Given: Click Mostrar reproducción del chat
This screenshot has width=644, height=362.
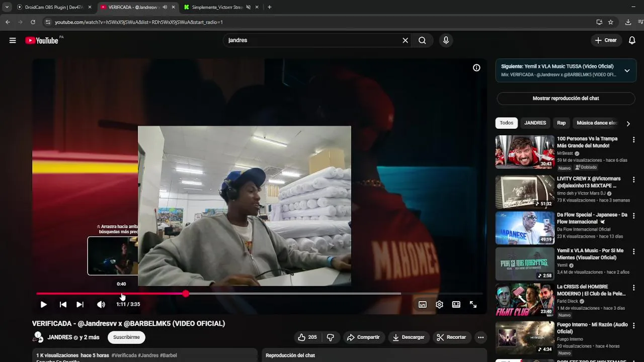Looking at the screenshot, I should point(566,99).
